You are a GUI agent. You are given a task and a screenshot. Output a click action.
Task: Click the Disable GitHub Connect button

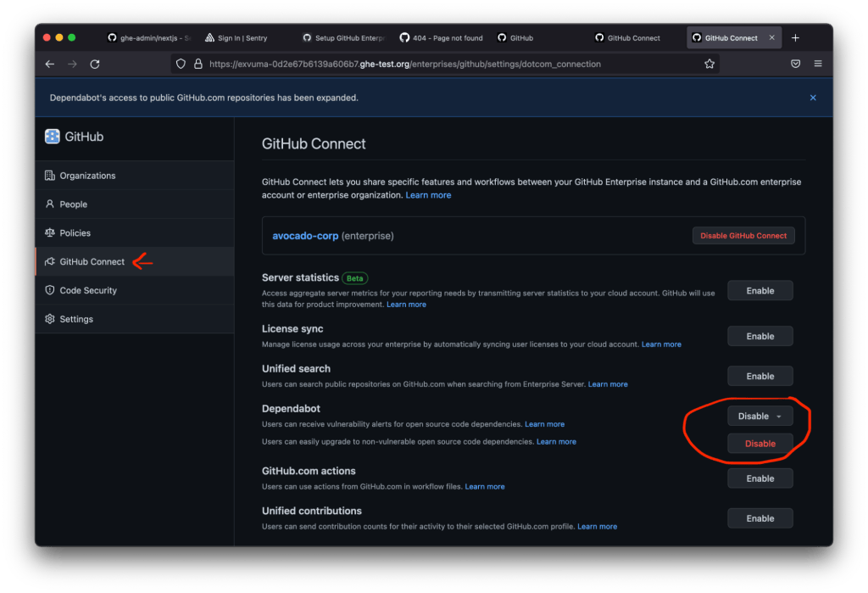pyautogui.click(x=743, y=236)
